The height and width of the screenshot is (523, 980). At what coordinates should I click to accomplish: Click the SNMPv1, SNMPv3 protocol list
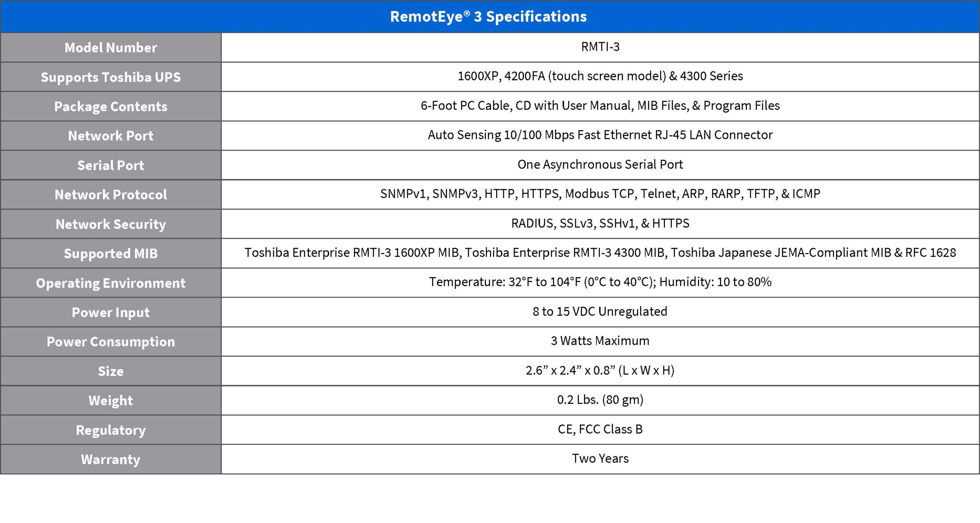tap(600, 194)
